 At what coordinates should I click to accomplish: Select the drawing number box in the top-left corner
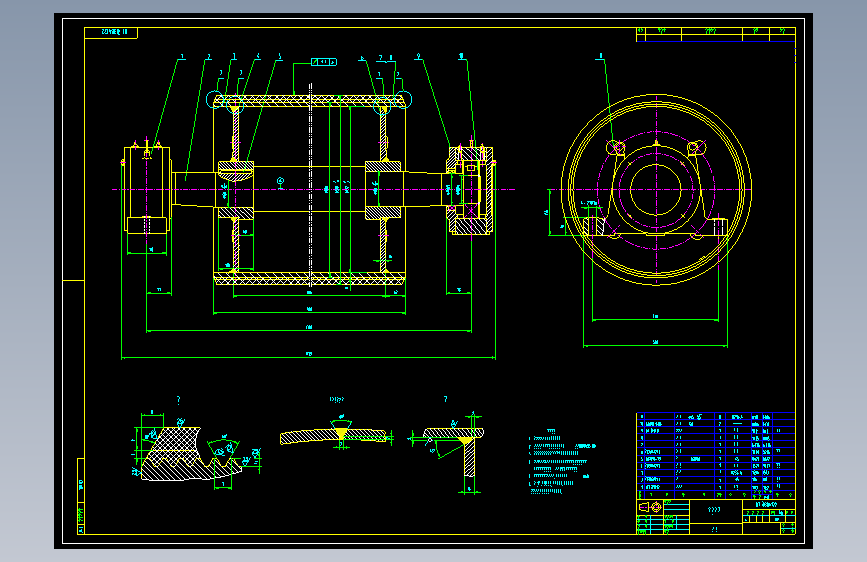pos(111,33)
